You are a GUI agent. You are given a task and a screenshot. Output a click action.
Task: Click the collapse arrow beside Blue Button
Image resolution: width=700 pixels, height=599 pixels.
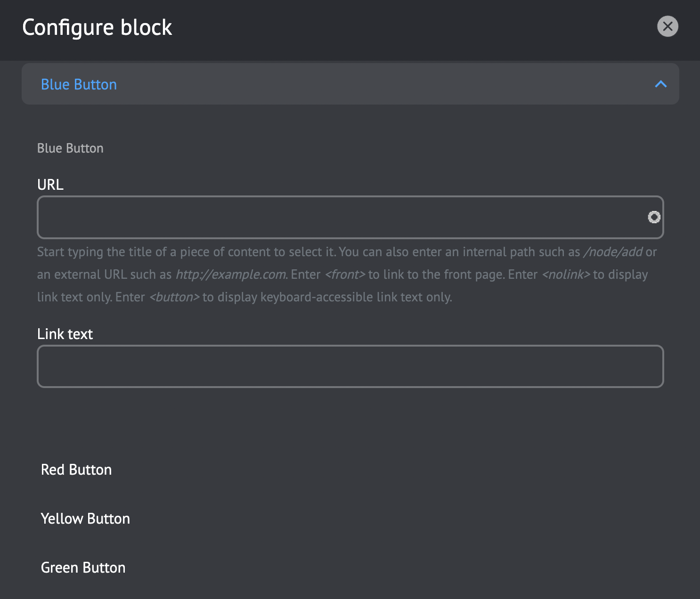tap(661, 84)
